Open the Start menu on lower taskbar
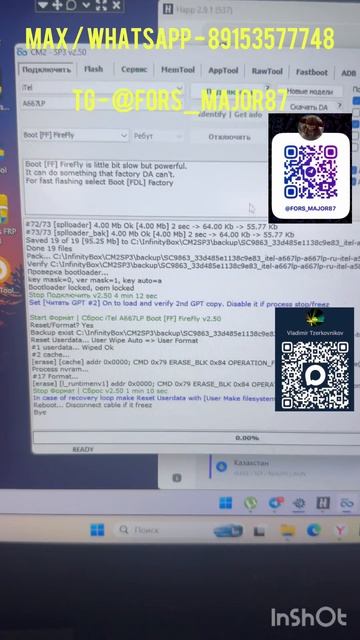This screenshot has width=360, height=640. 97,530
